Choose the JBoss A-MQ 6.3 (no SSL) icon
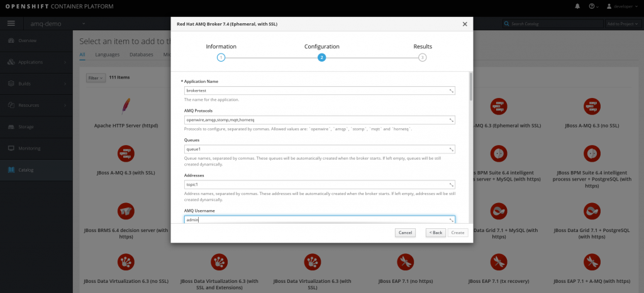Image resolution: width=644 pixels, height=293 pixels. [590, 104]
